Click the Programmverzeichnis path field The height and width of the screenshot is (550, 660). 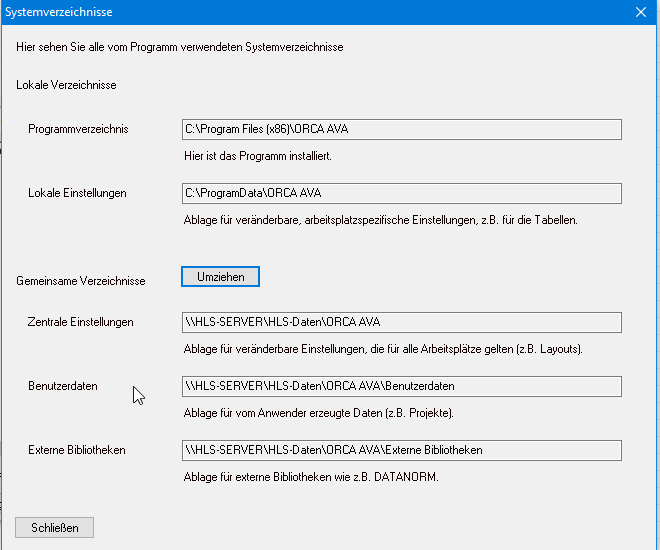pyautogui.click(x=401, y=129)
